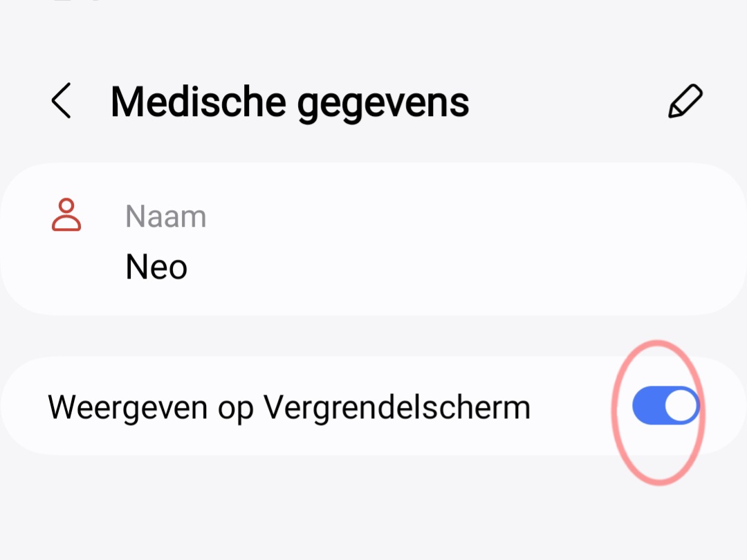Tap the pencil icon to edit medical info
The height and width of the screenshot is (560, 747).
tap(684, 101)
